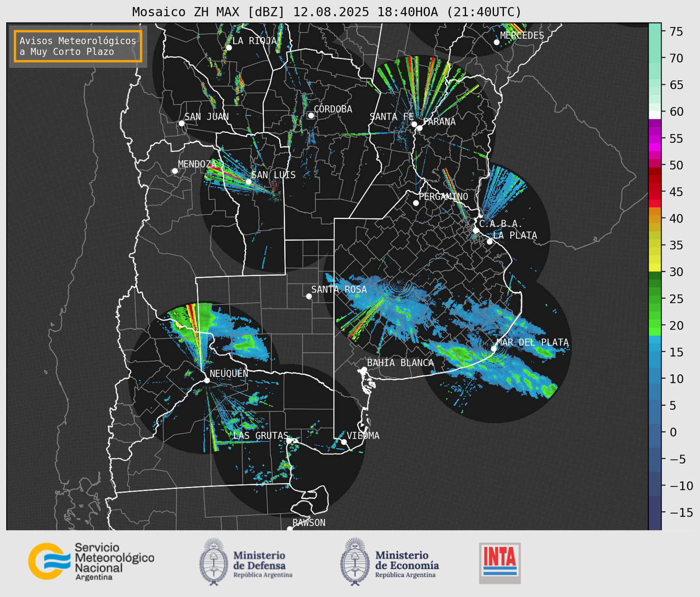The image size is (700, 597).
Task: Click the Mendoza city marker dot
Action: 175,171
